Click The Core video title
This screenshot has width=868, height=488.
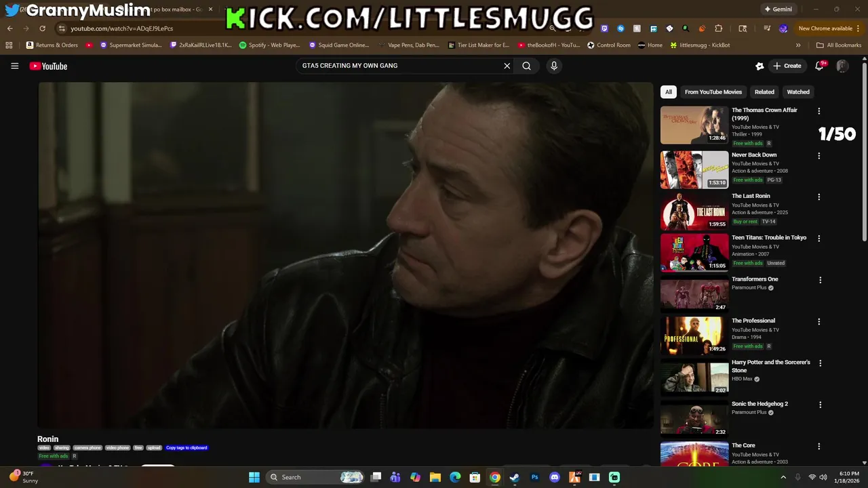click(x=743, y=445)
